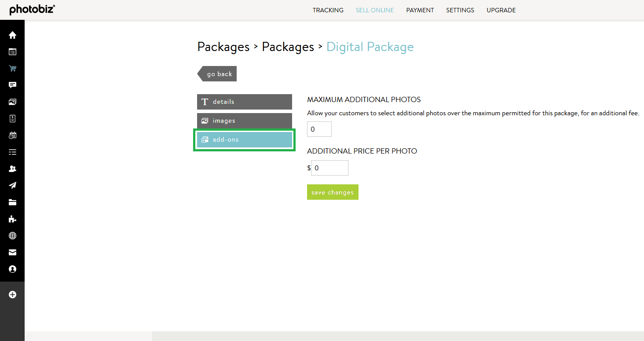Open the TRACKING menu item
Viewport: 644px width, 341px height.
(x=328, y=10)
